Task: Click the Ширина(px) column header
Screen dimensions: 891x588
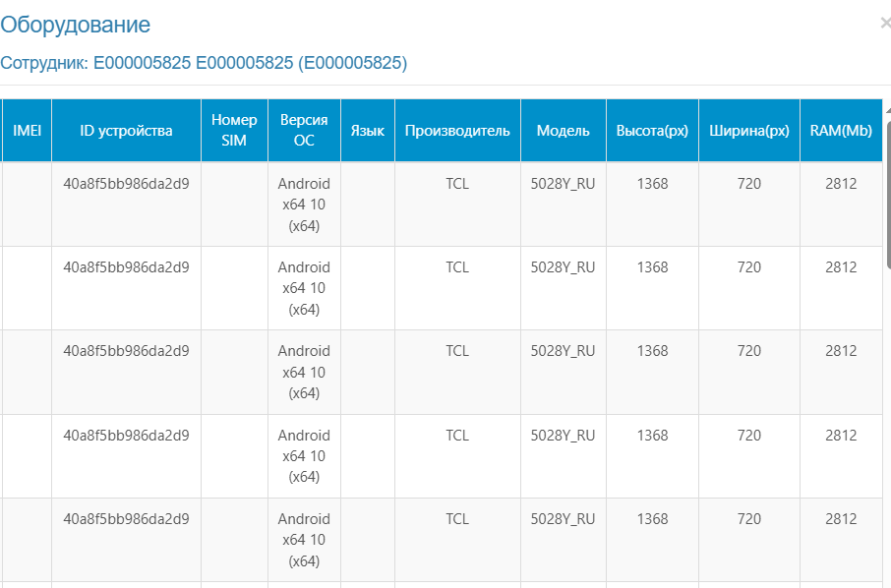Action: tap(749, 131)
